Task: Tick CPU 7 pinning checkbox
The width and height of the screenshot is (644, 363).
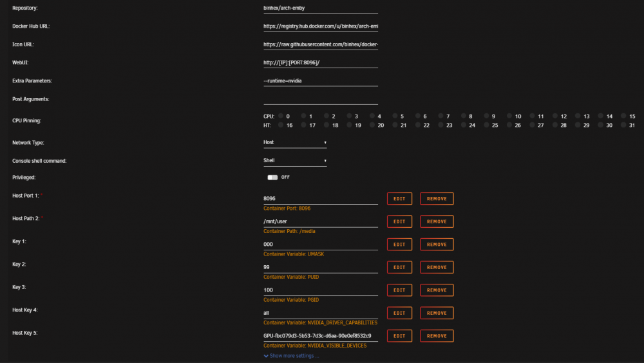Action: click(x=440, y=116)
